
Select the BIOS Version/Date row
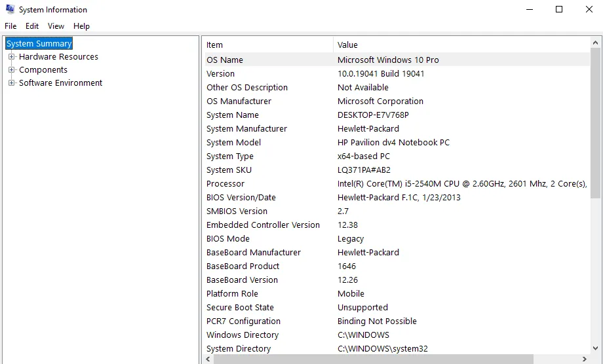[241, 198]
